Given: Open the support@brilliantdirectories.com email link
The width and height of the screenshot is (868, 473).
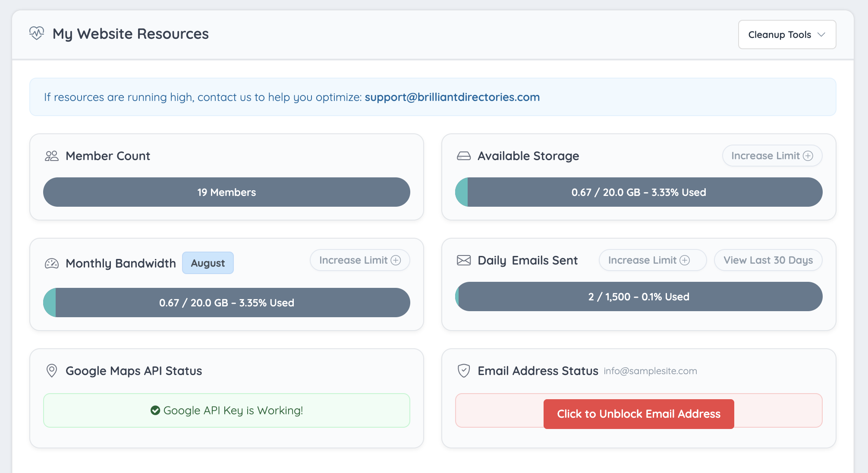Looking at the screenshot, I should (452, 97).
